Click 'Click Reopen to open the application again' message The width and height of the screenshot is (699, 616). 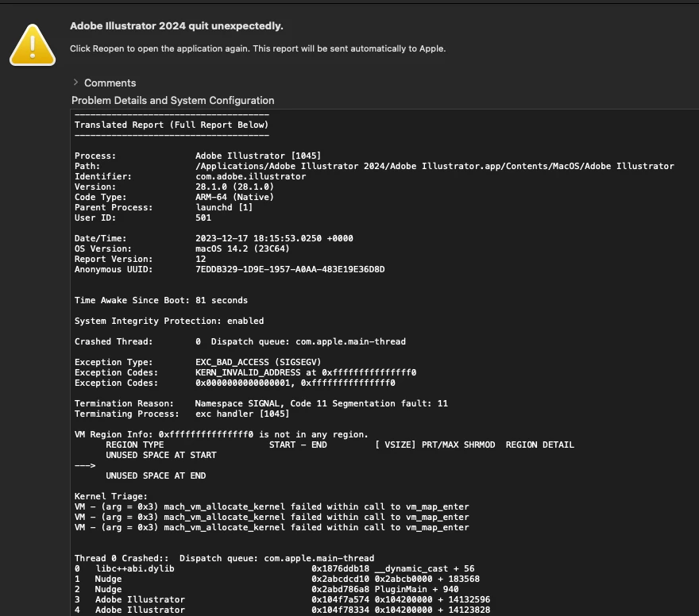(257, 48)
